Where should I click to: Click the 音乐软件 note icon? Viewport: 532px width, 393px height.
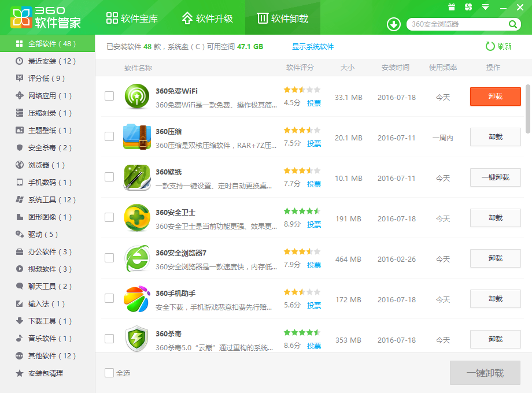click(x=19, y=339)
